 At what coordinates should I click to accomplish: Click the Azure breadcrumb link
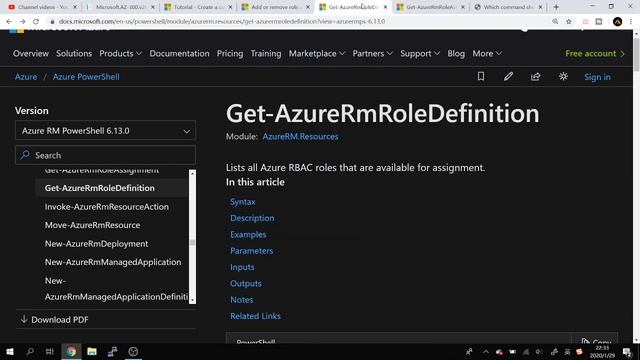(x=26, y=77)
